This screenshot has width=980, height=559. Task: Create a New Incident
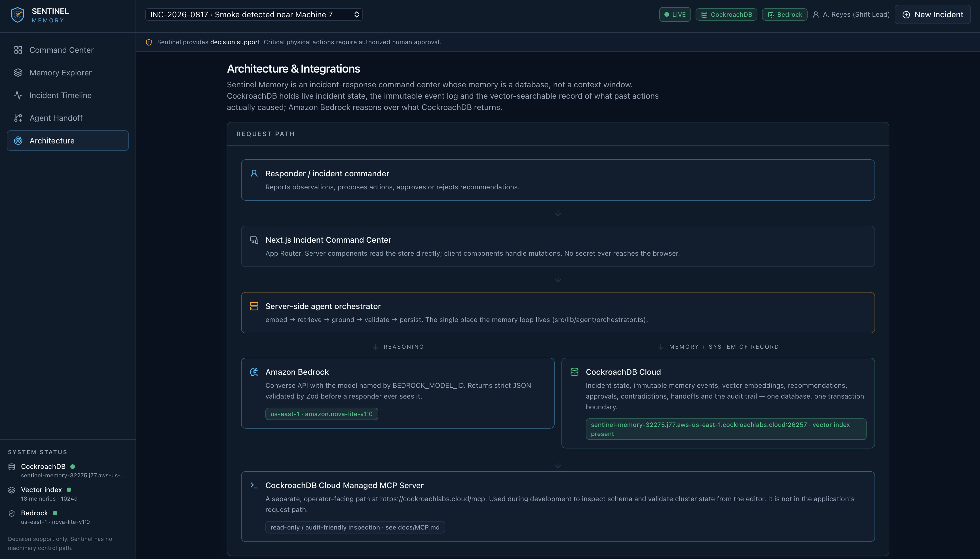[932, 14]
